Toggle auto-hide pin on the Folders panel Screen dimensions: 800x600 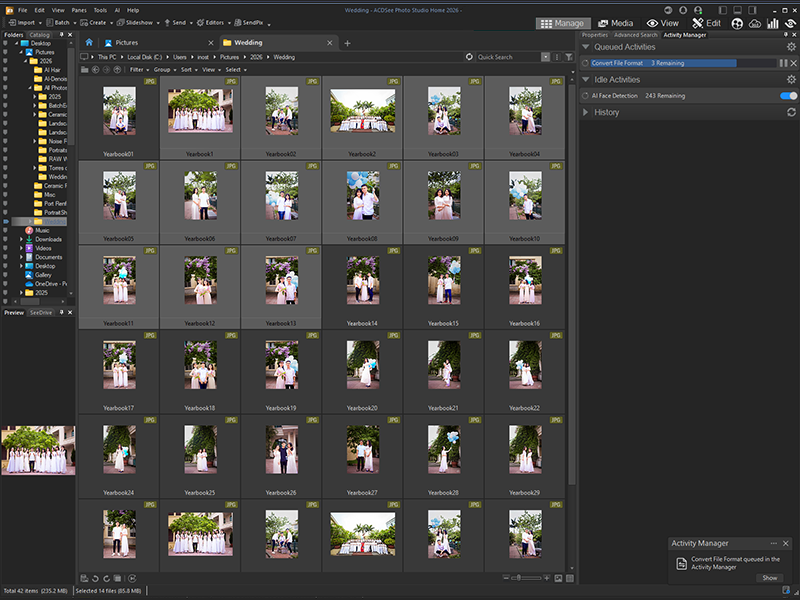click(62, 33)
